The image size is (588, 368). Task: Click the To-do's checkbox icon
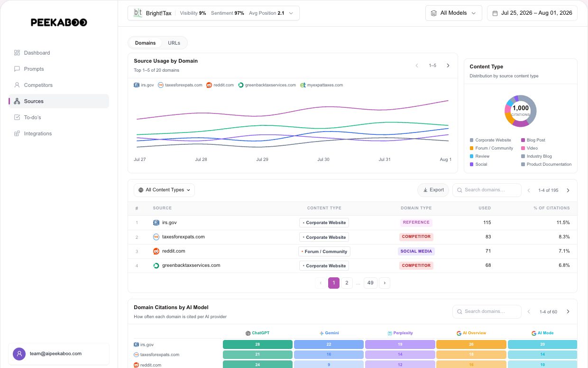(x=17, y=117)
